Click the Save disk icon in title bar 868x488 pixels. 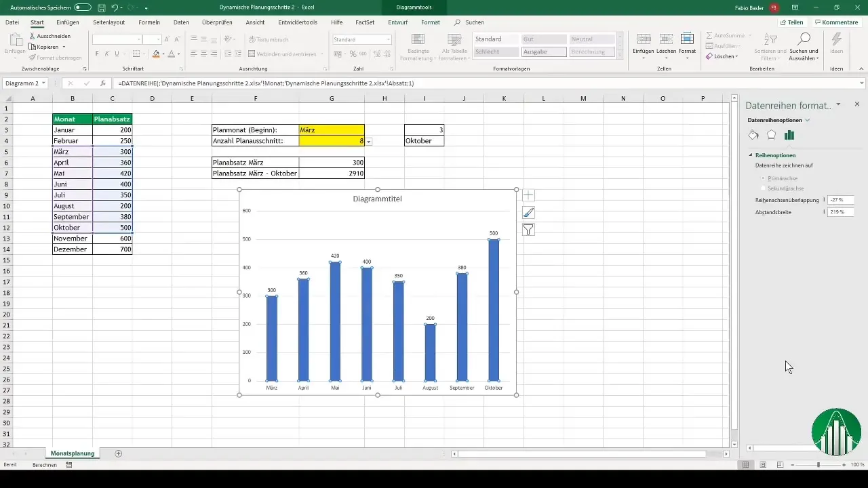(101, 7)
